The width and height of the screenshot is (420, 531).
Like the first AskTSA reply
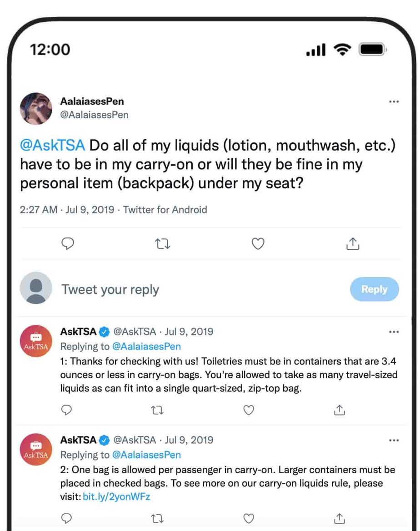249,410
